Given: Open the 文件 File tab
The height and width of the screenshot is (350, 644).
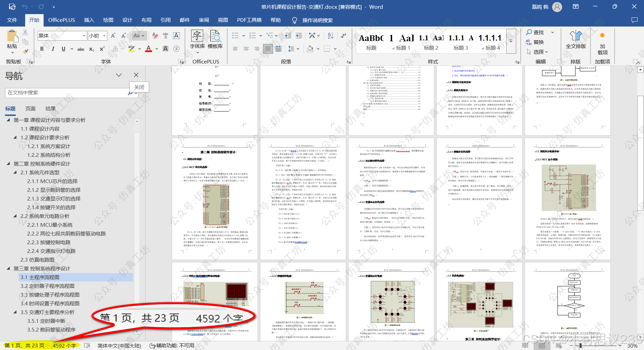Looking at the screenshot, I should click(12, 20).
